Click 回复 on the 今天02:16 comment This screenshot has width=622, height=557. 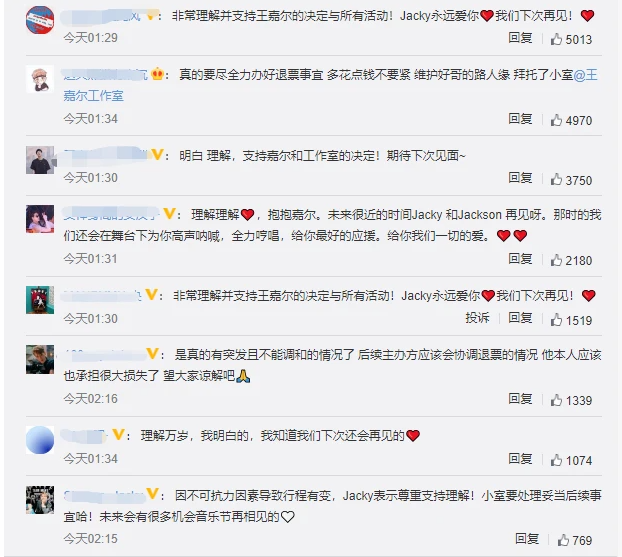pos(520,399)
